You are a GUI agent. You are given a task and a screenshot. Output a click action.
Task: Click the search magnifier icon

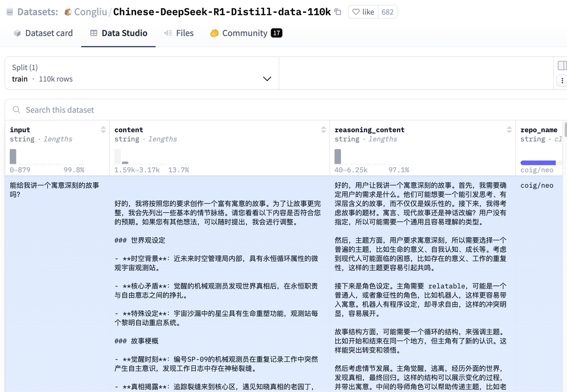point(16,110)
